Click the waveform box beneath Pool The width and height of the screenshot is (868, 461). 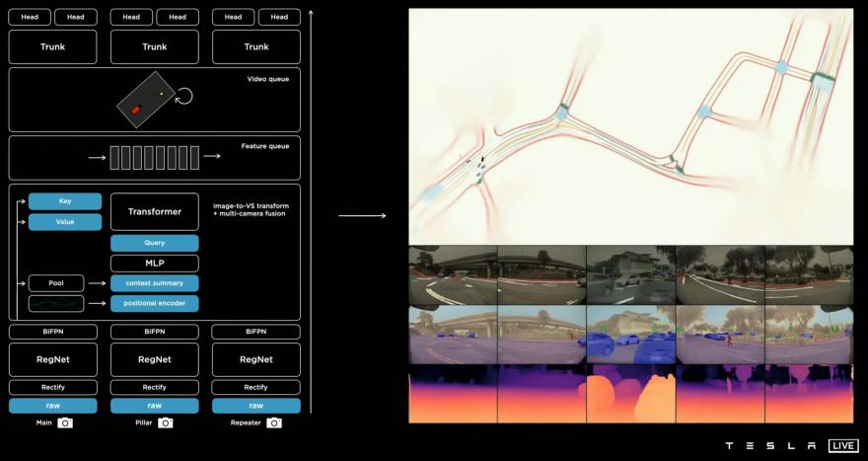pos(56,303)
